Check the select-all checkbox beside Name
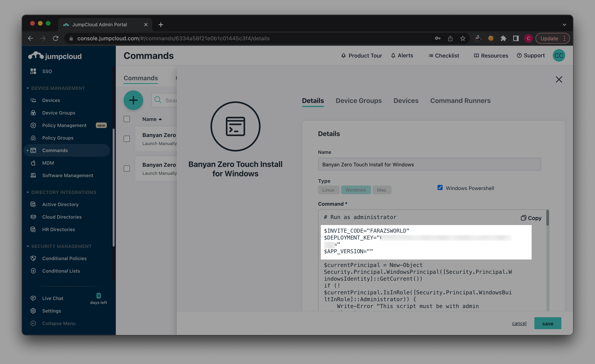Viewport: 595px width, 364px height. coord(127,119)
